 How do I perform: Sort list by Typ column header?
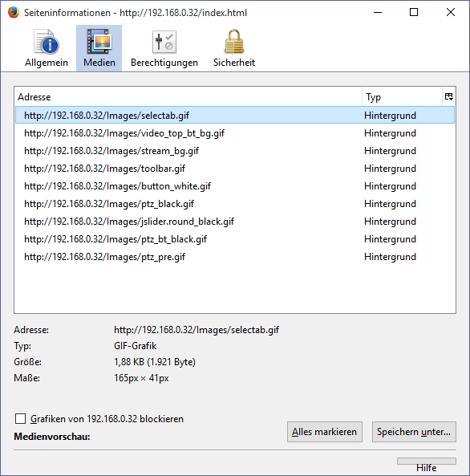pyautogui.click(x=402, y=97)
